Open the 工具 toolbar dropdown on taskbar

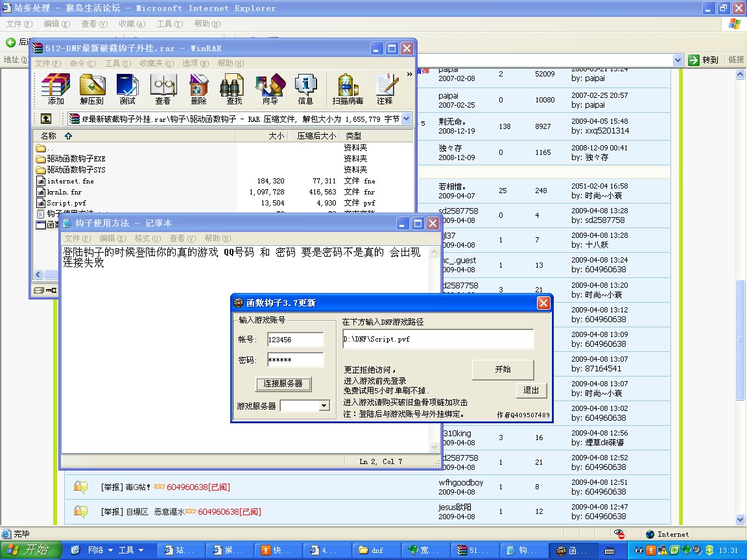click(x=130, y=550)
